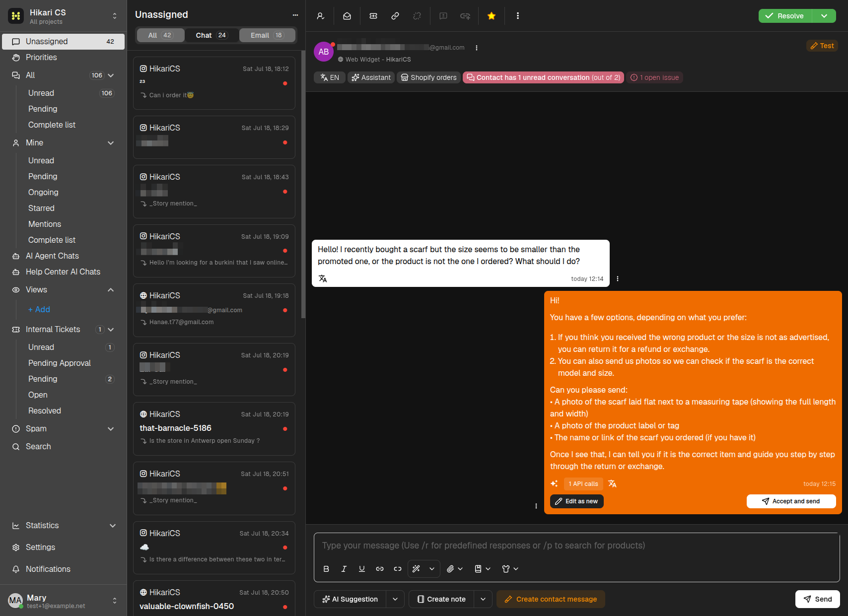848x616 pixels.
Task: Collapse the Mine section chevron
Action: tap(111, 143)
